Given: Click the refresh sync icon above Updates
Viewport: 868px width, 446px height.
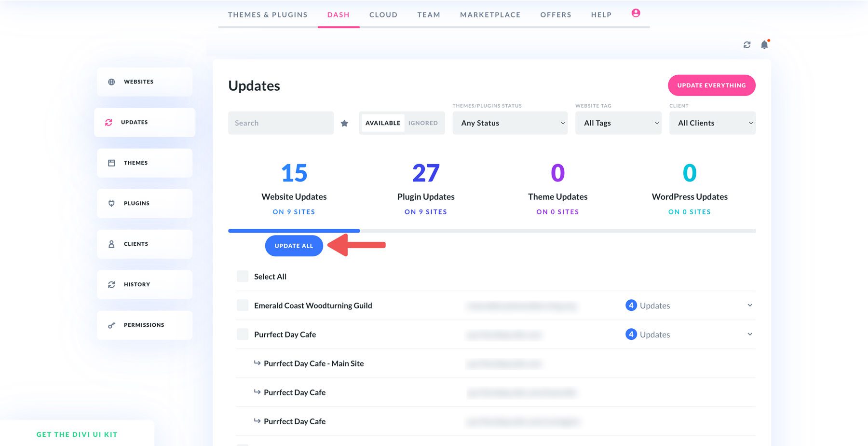Looking at the screenshot, I should point(747,44).
